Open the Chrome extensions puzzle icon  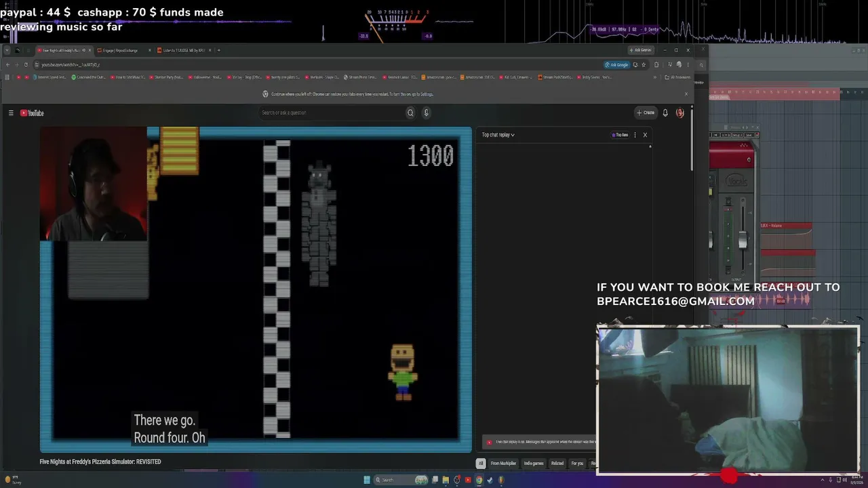pyautogui.click(x=656, y=65)
